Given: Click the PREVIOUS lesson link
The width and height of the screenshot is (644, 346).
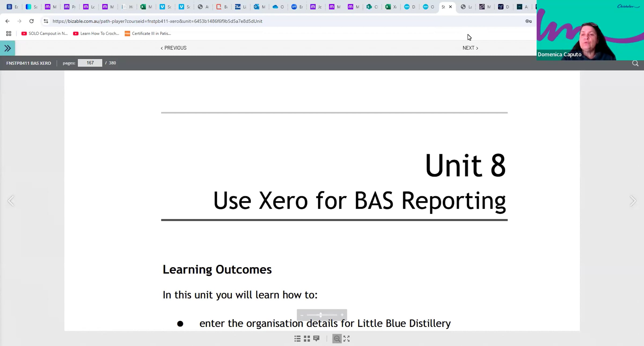Looking at the screenshot, I should point(174,48).
